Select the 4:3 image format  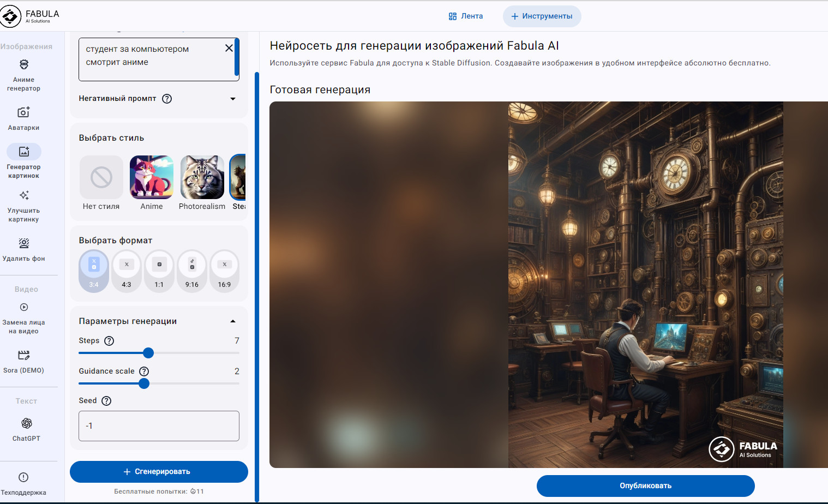[x=127, y=271]
